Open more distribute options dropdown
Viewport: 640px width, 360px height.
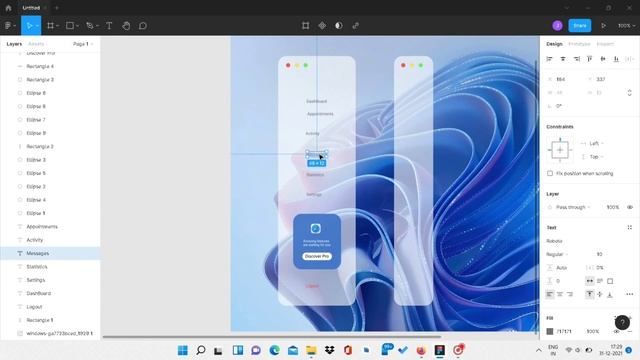tap(630, 59)
